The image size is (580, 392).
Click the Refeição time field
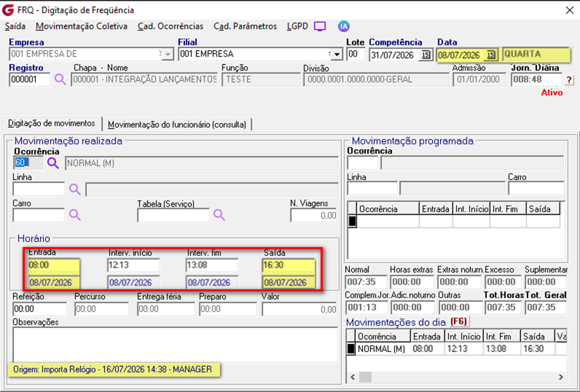pos(40,309)
